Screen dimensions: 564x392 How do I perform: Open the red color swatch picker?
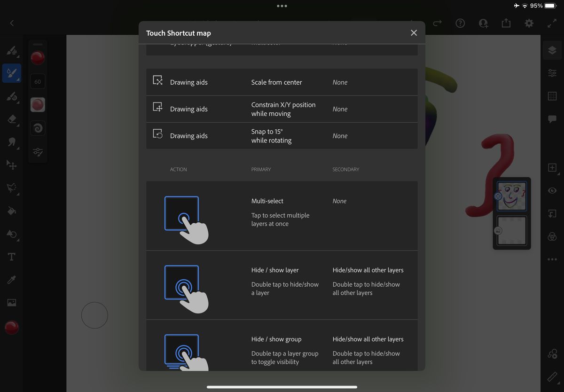point(11,328)
